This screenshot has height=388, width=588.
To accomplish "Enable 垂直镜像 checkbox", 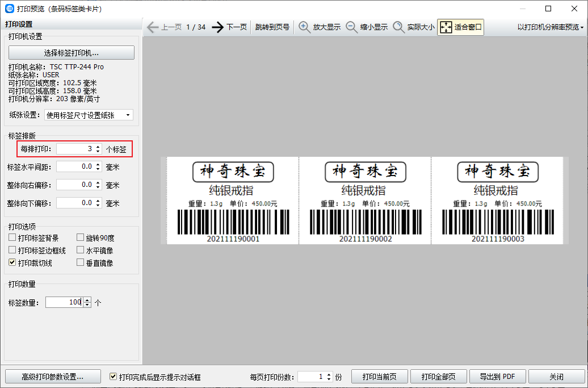I will tap(80, 262).
